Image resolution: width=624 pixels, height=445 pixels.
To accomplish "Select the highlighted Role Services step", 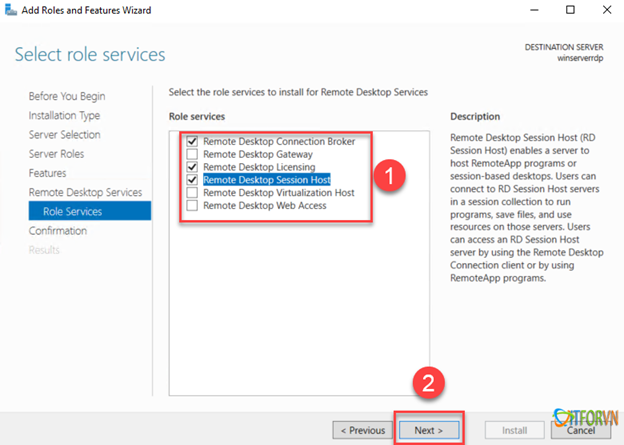I will pos(71,211).
